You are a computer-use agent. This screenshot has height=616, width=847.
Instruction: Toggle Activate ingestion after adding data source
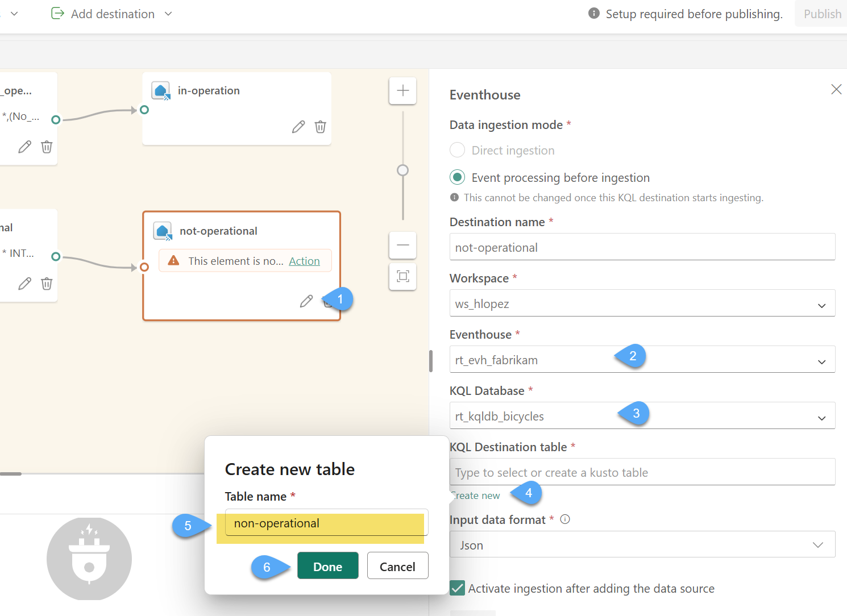(458, 588)
